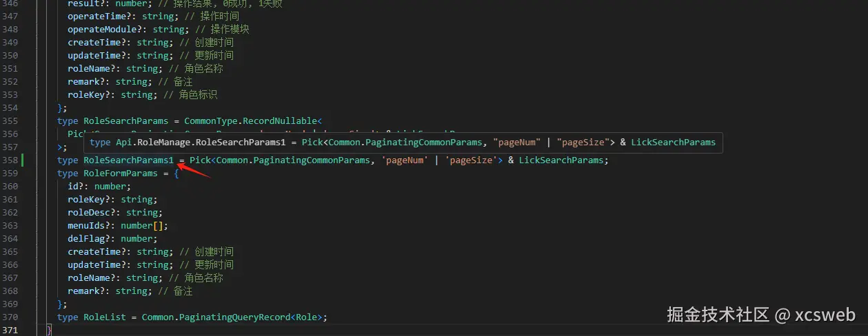The width and height of the screenshot is (868, 336).
Task: Click LickSearchParams in the hover tooltip
Action: (673, 143)
